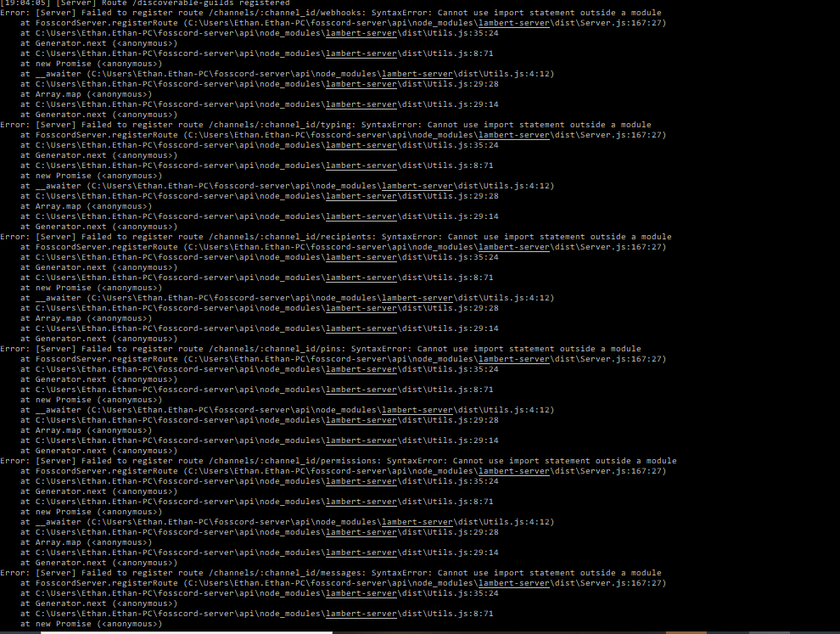Click the lambert-server link in recipients registerRoute line
Viewport: 840px width, 634px height.
513,247
